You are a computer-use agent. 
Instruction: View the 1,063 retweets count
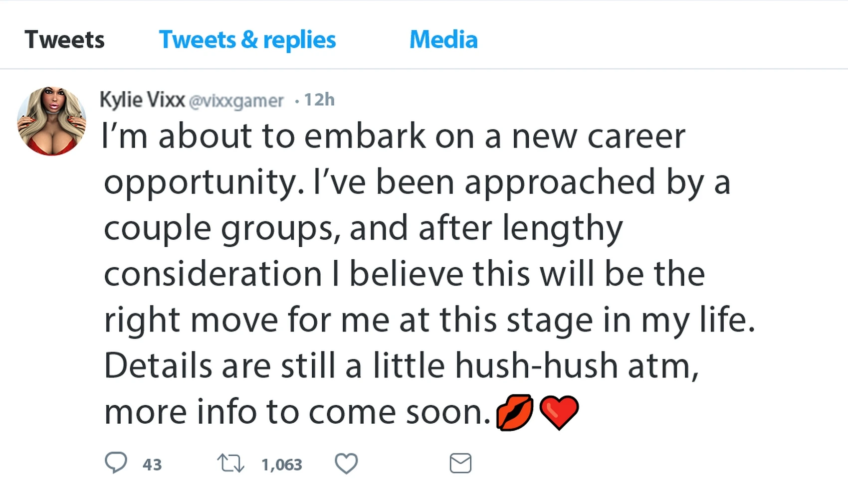pyautogui.click(x=282, y=465)
